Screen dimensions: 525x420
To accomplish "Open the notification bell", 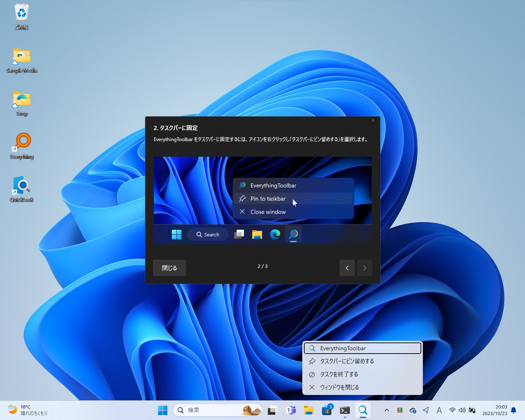I will click(x=514, y=410).
